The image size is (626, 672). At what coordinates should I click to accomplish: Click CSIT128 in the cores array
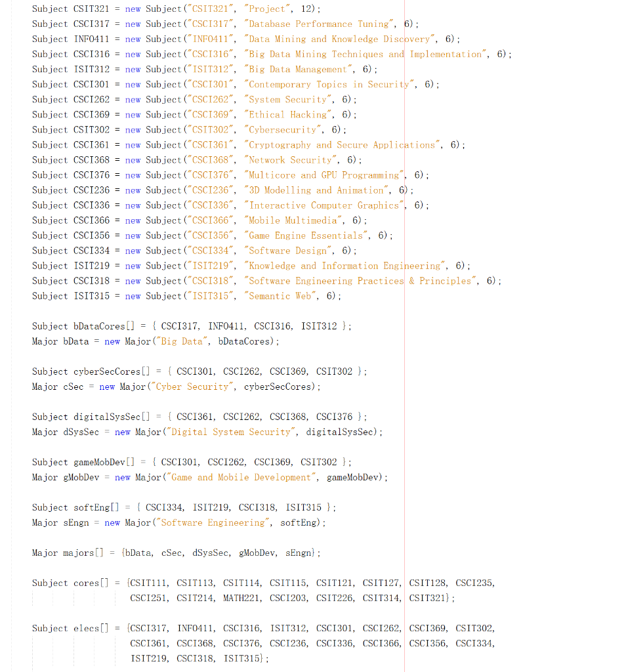click(428, 583)
